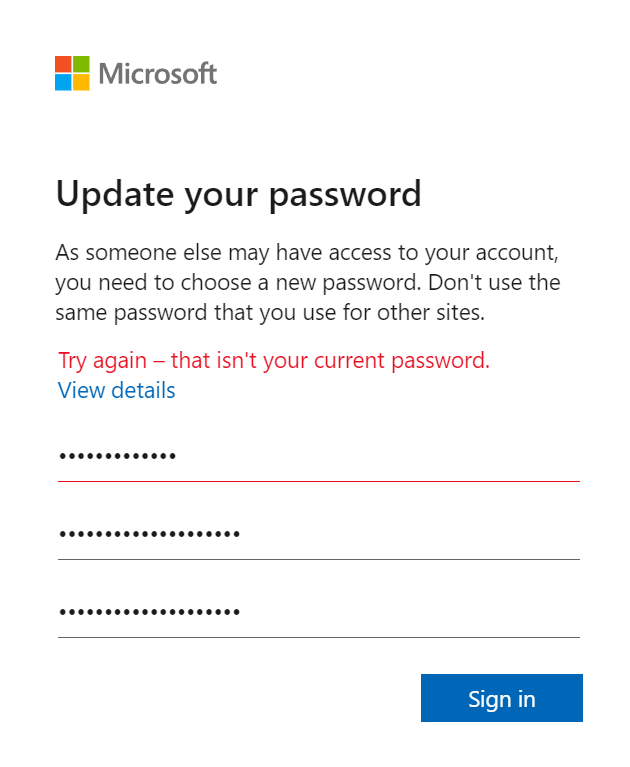
Task: Click the red underline of current password field
Action: [318, 481]
